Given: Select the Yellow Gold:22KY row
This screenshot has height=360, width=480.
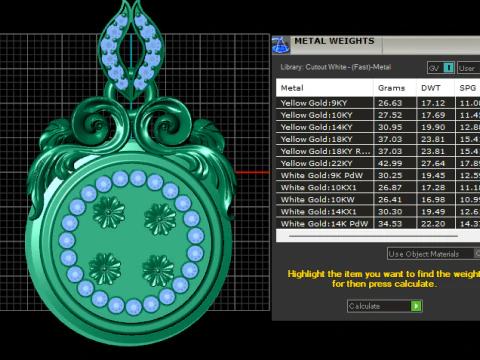Looking at the screenshot, I should pyautogui.click(x=378, y=163).
